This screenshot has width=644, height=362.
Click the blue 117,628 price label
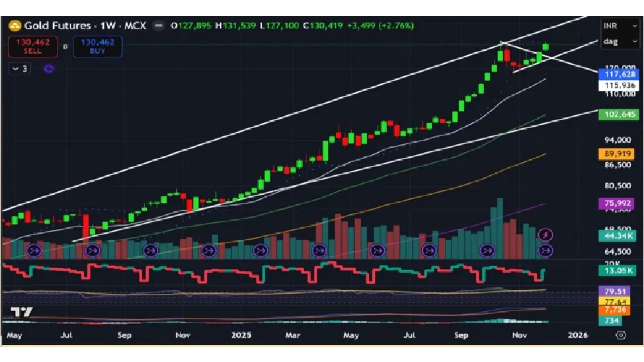coord(620,74)
